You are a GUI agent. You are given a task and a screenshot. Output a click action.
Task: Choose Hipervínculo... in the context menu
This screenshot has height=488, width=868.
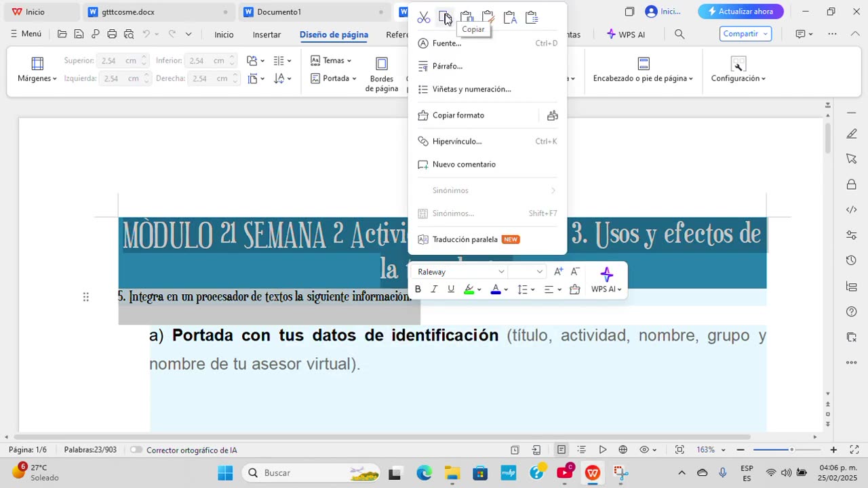487,142
